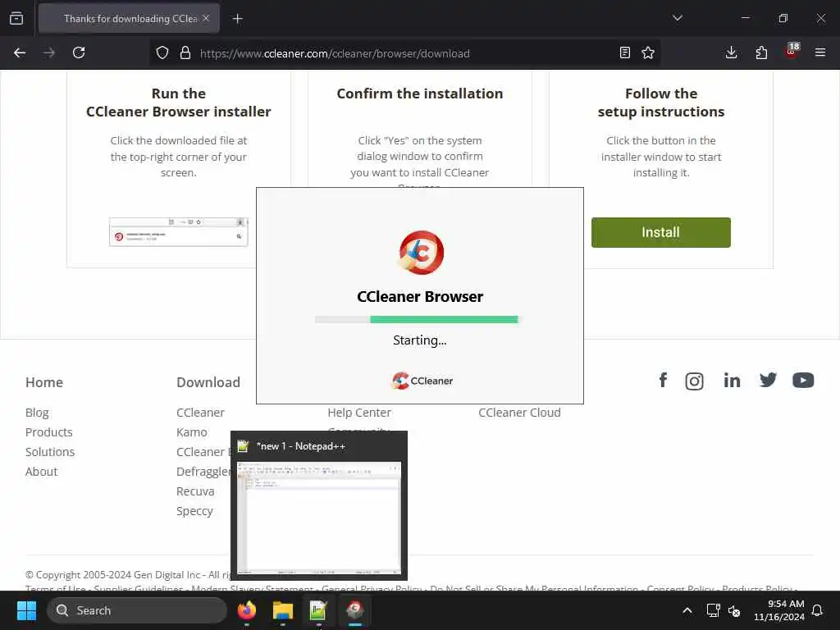Viewport: 840px width, 630px height.
Task: Open the Help Center link
Action: tap(359, 413)
